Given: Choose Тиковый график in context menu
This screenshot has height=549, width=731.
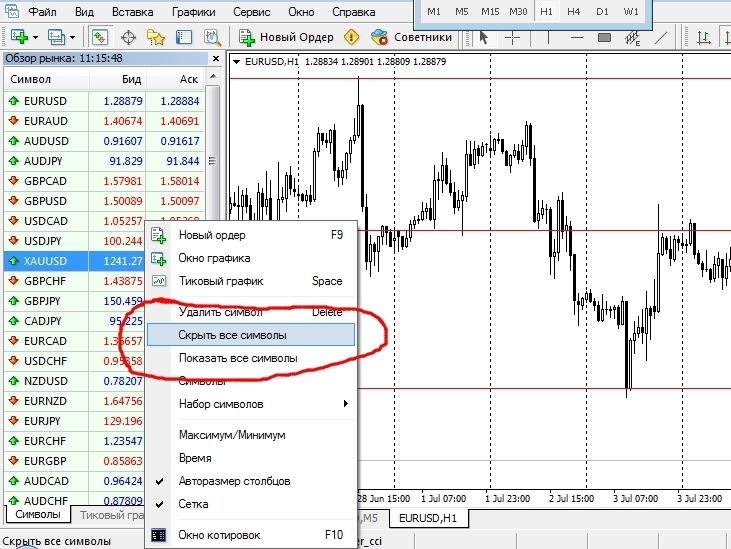Looking at the screenshot, I should [252, 281].
